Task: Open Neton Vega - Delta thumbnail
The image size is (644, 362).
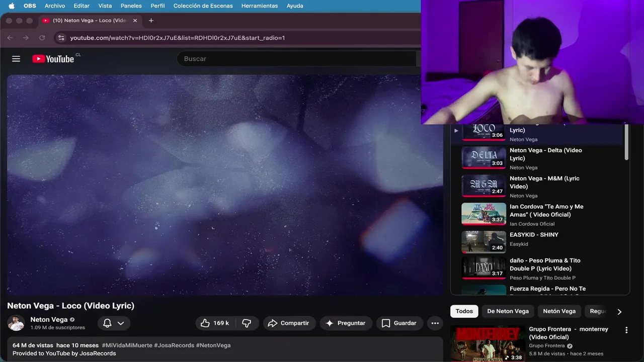Action: [484, 158]
